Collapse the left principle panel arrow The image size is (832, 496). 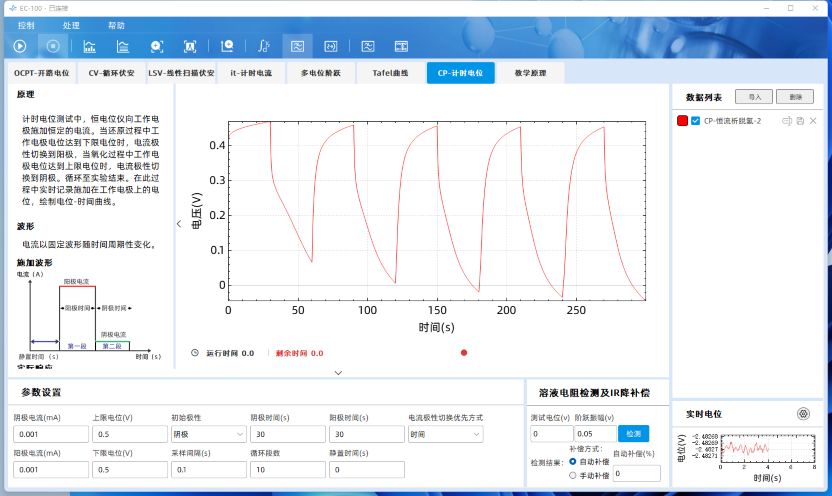(x=179, y=224)
